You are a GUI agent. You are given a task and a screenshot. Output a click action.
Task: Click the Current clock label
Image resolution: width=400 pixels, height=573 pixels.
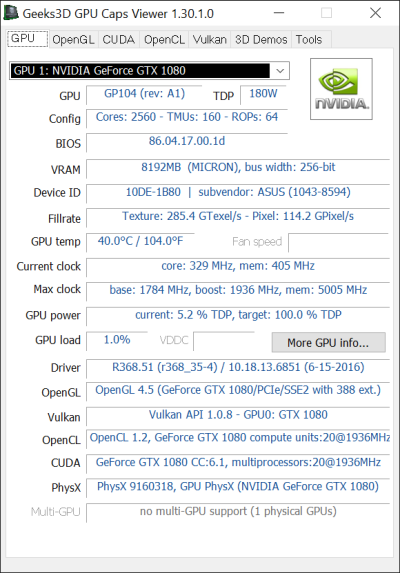(49, 266)
